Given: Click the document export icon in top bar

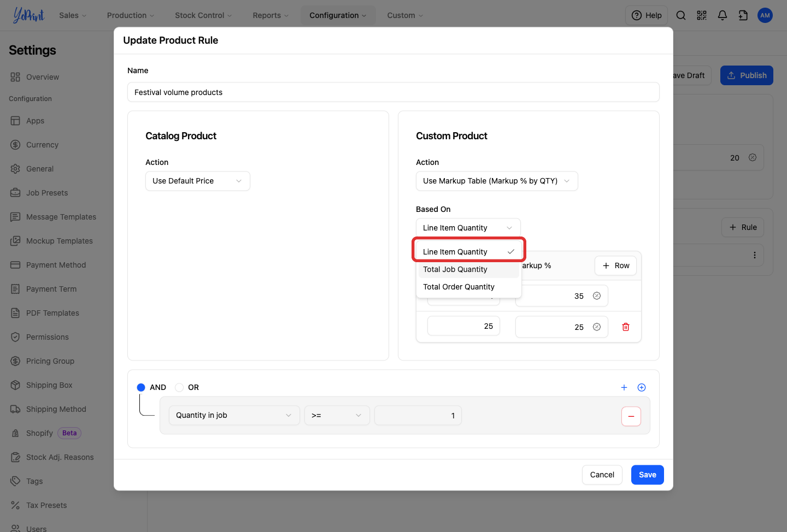Looking at the screenshot, I should [x=743, y=15].
